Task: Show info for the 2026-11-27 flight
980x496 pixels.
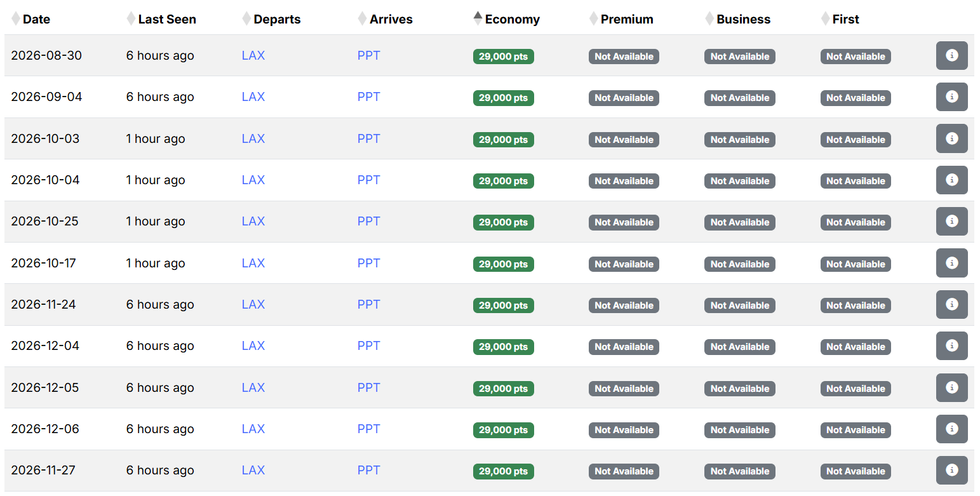Action: 951,471
